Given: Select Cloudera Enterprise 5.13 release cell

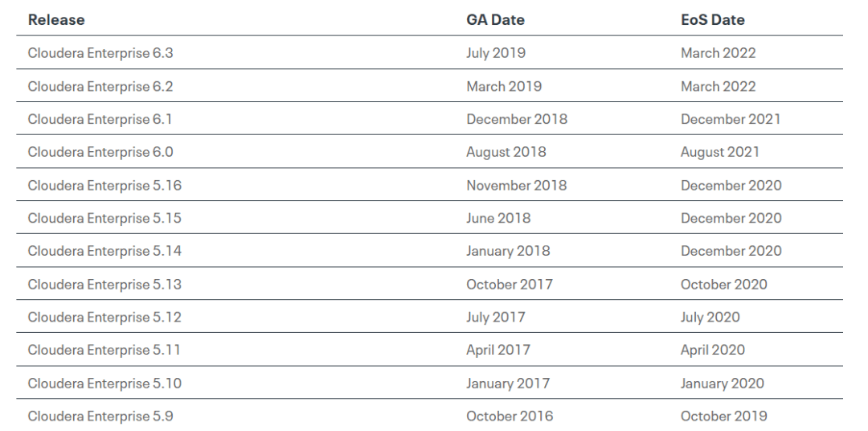Looking at the screenshot, I should [104, 284].
